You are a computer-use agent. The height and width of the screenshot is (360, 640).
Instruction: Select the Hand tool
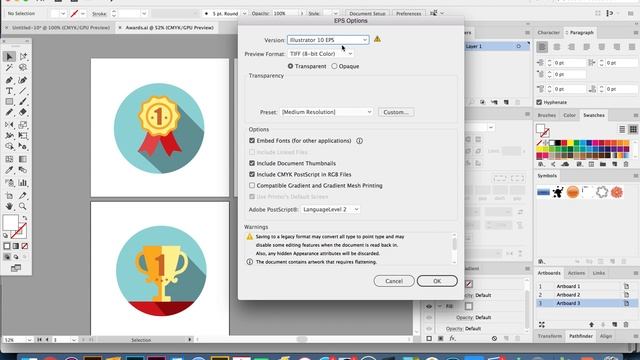[x=9, y=207]
